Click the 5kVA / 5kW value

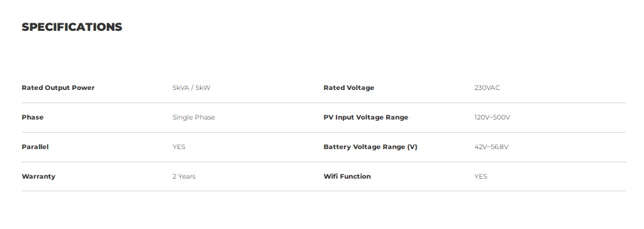point(191,87)
